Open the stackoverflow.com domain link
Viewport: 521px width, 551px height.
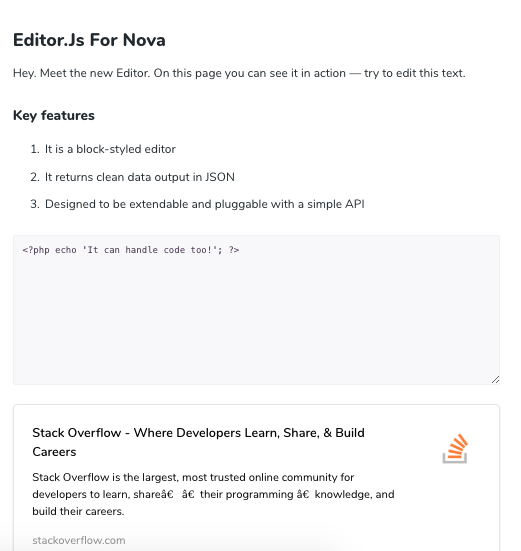point(79,540)
